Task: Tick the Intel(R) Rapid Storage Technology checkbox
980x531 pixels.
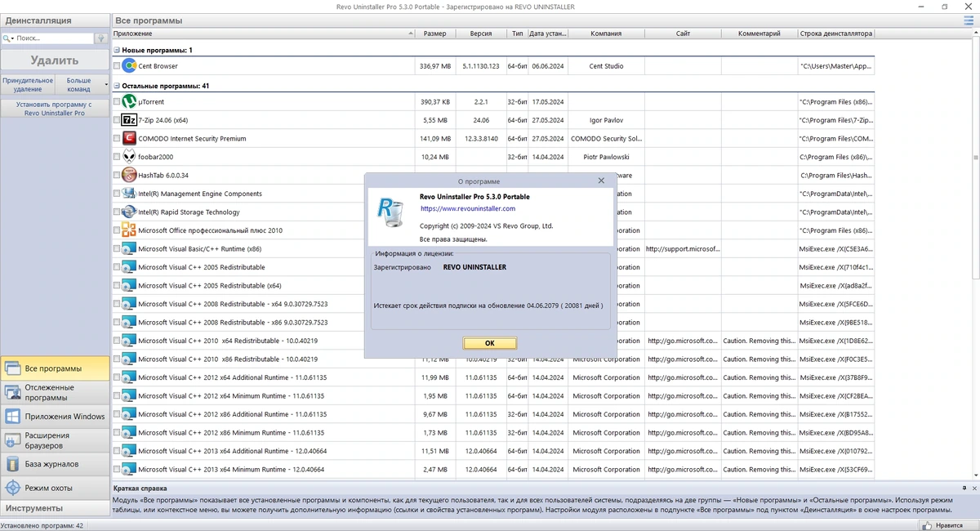Action: pos(117,212)
